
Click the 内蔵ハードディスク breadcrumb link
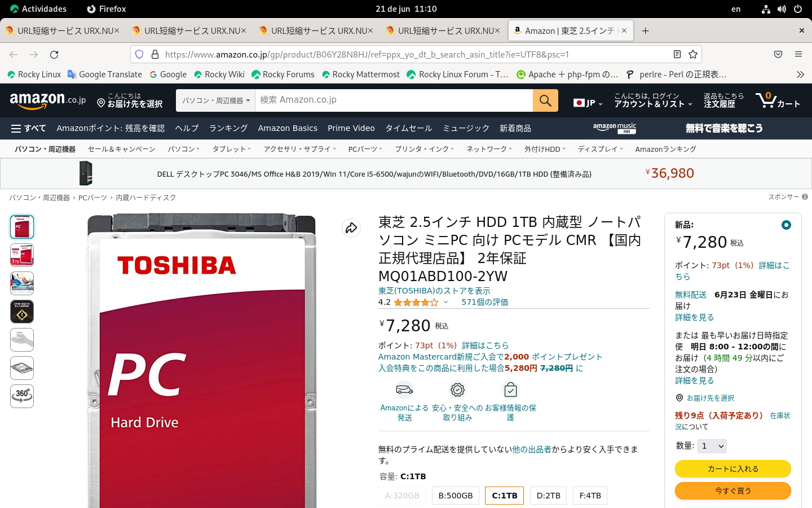146,198
